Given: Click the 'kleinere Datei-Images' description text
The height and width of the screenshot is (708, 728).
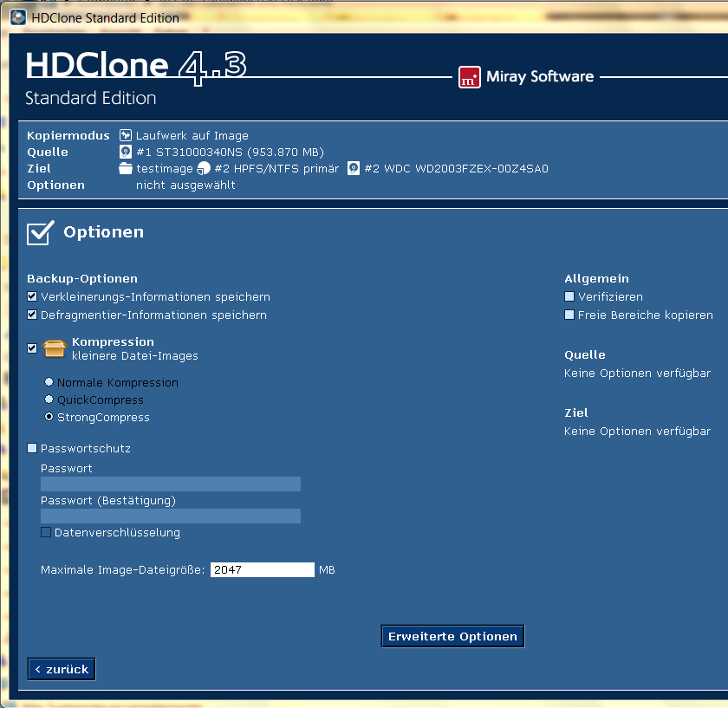Looking at the screenshot, I should pyautogui.click(x=135, y=356).
